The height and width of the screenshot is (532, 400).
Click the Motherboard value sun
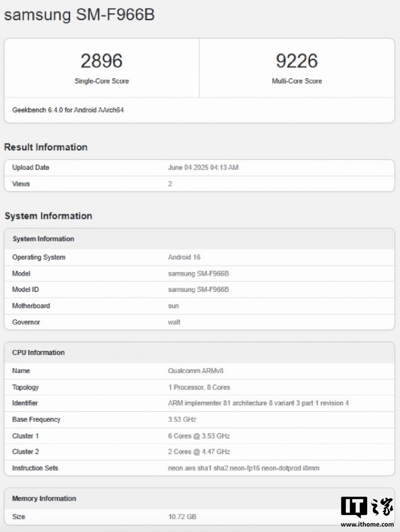point(173,306)
